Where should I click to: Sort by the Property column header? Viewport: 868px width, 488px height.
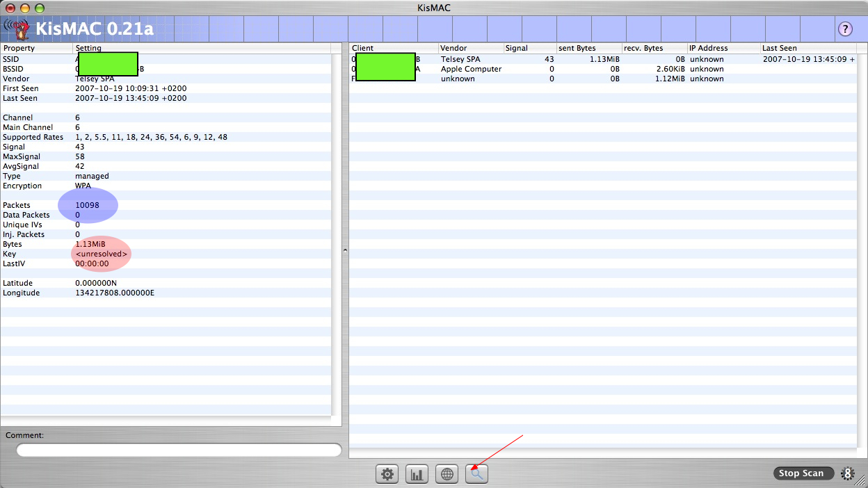point(37,48)
